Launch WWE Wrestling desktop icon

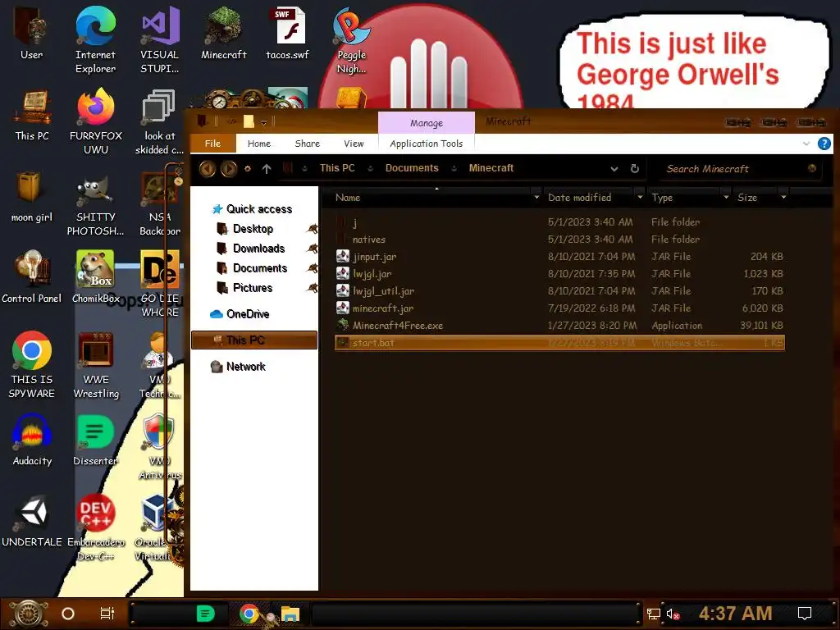[x=96, y=364]
